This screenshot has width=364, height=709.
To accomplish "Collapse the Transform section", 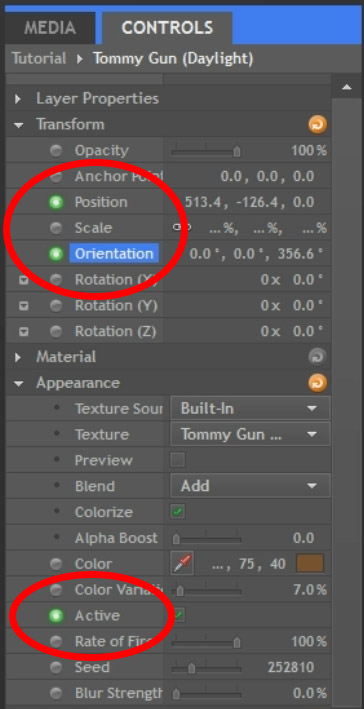I will [18, 125].
